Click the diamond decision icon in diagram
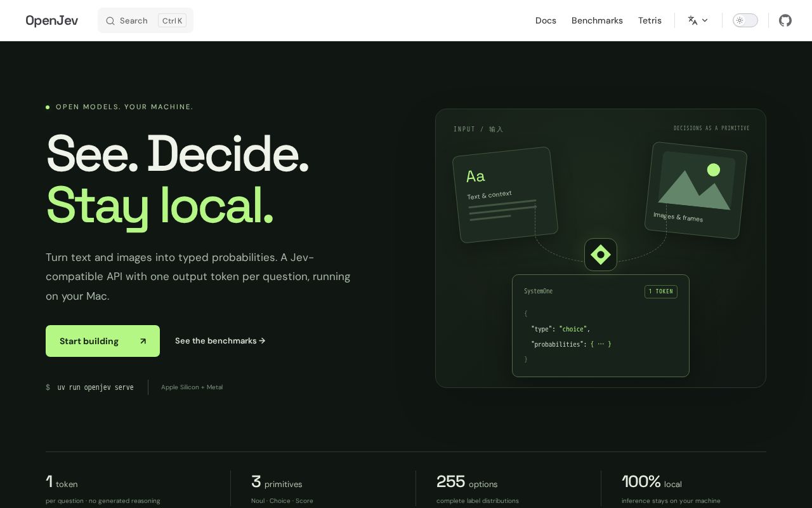Image resolution: width=812 pixels, height=508 pixels. (x=601, y=255)
